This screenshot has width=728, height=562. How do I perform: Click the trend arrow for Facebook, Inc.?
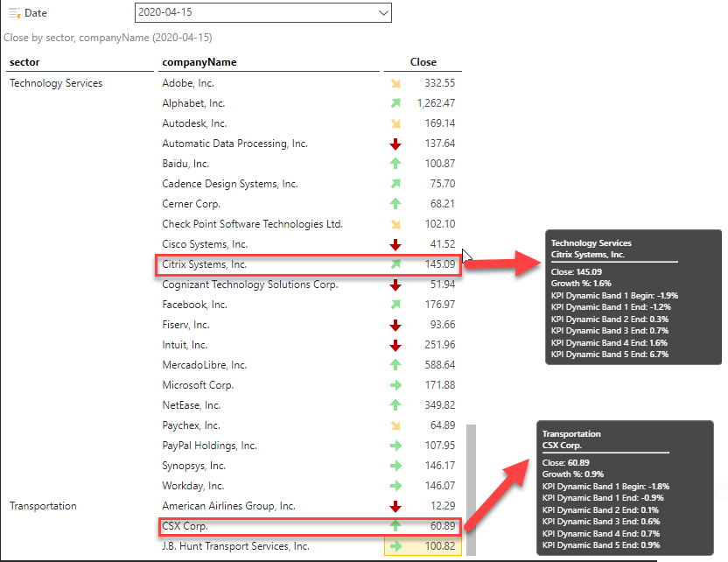(395, 305)
